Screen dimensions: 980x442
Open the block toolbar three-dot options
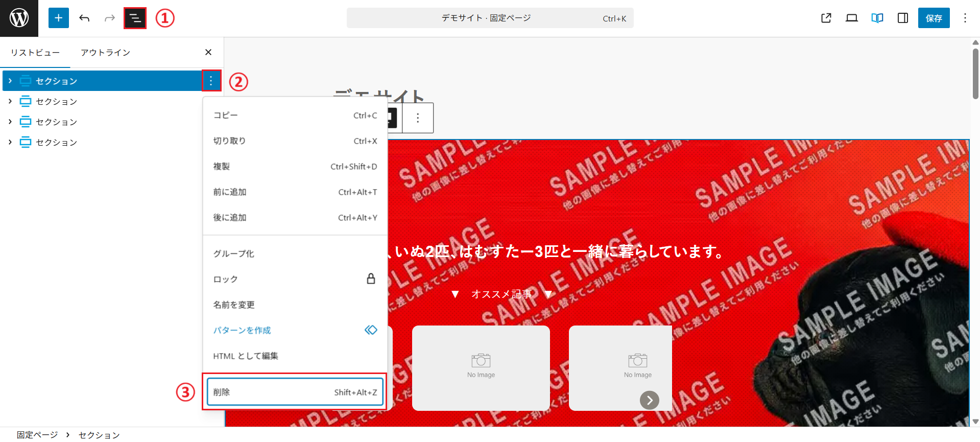point(418,118)
